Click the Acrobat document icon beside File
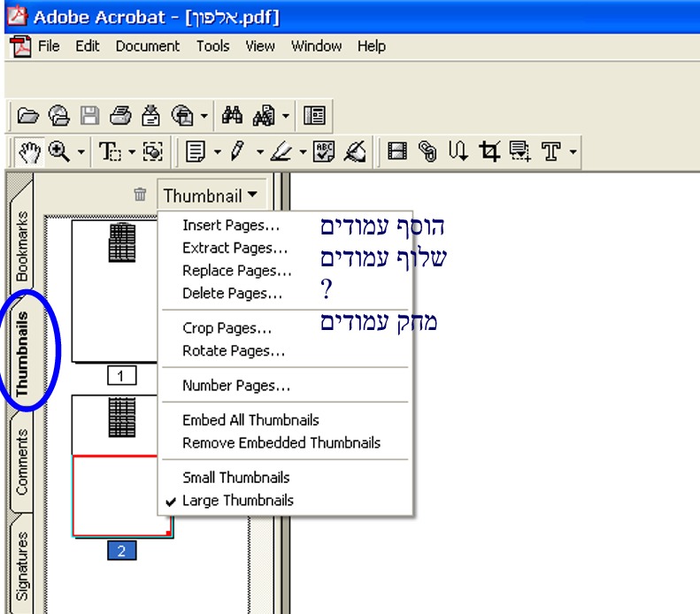Viewport: 700px width, 614px height. (x=20, y=46)
